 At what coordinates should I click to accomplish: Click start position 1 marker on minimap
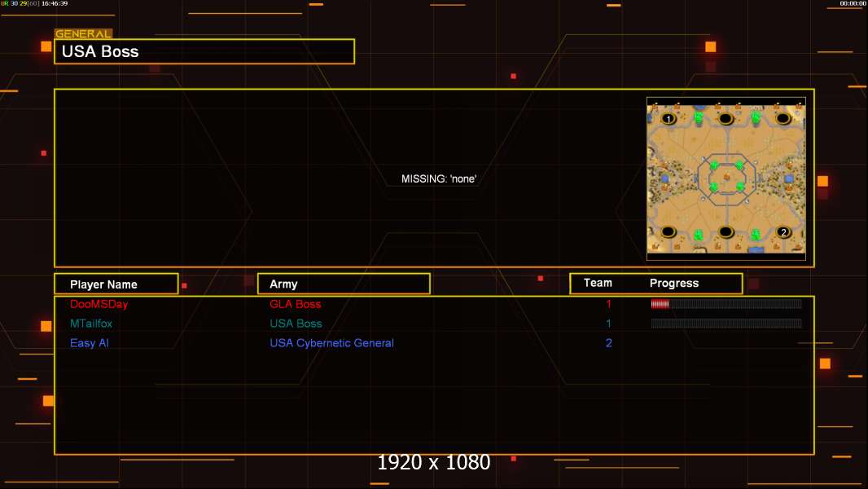point(669,118)
